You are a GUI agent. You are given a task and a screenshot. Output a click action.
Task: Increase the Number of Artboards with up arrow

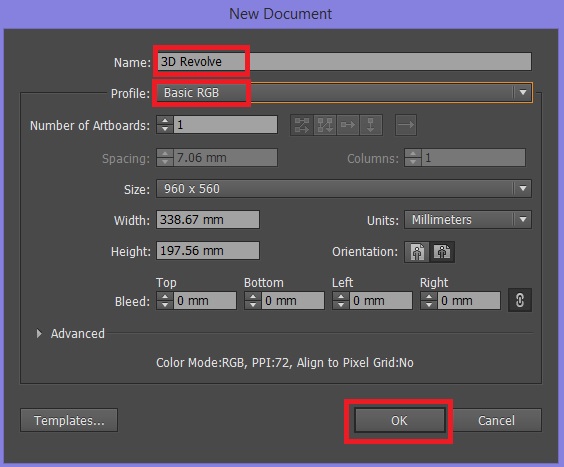pos(165,121)
